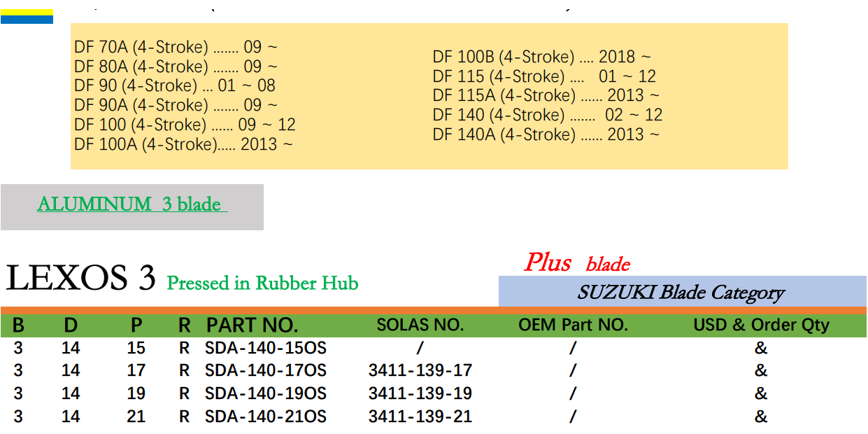
Task: Click the DF 90 (4-Stroke) 01 ~ 08 line
Action: click(x=175, y=85)
